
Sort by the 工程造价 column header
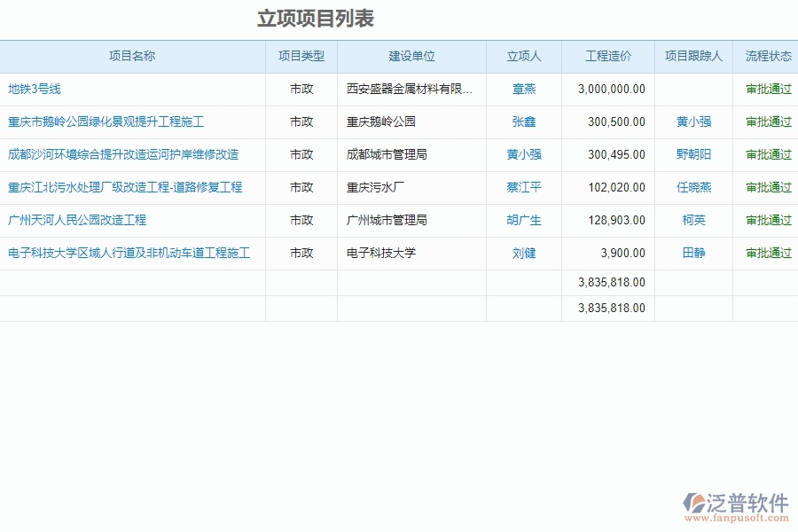coord(608,56)
